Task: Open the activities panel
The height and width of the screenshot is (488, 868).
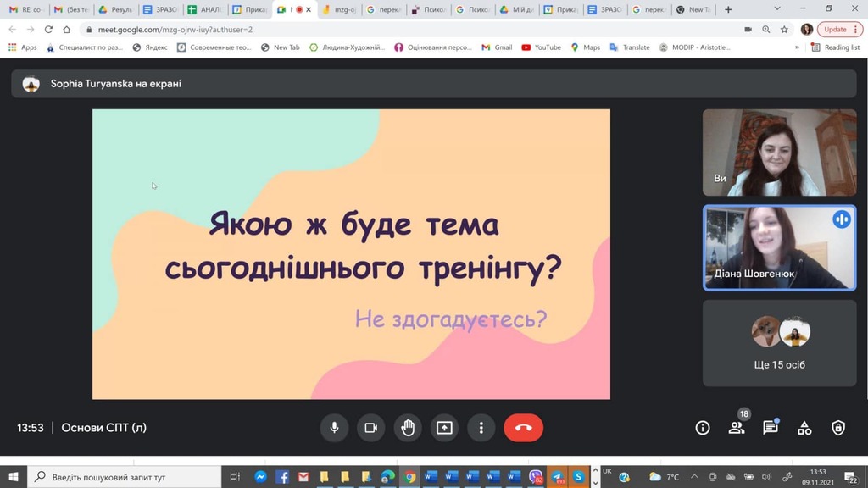Action: (804, 428)
